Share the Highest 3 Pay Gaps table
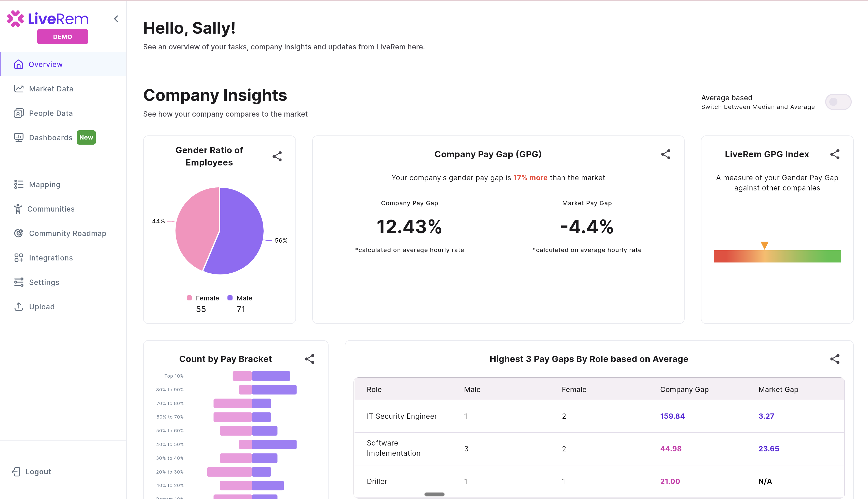868x499 pixels. [834, 359]
